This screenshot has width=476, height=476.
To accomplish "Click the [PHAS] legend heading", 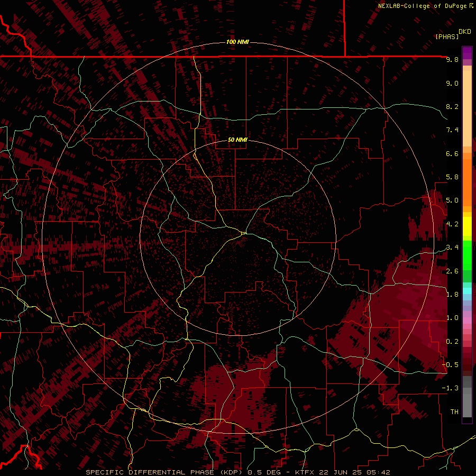I will [447, 36].
